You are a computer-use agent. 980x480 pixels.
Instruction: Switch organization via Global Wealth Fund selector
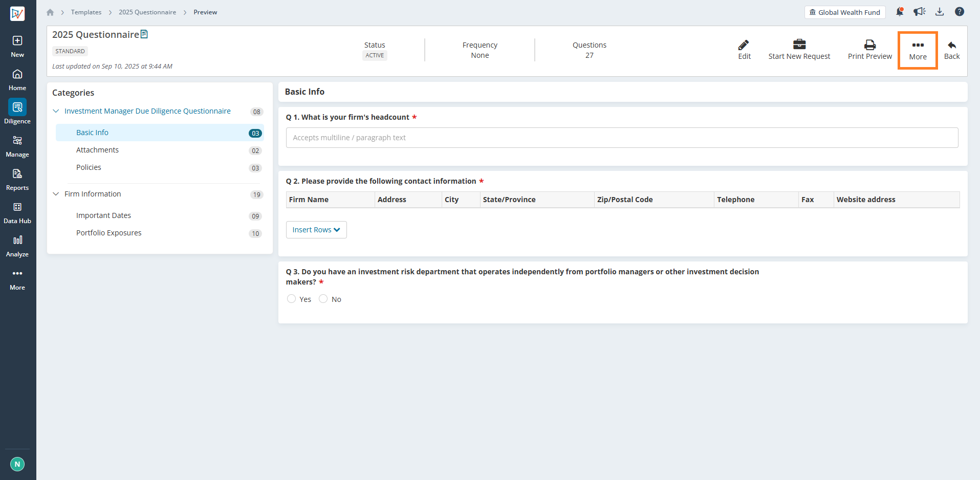click(x=845, y=12)
